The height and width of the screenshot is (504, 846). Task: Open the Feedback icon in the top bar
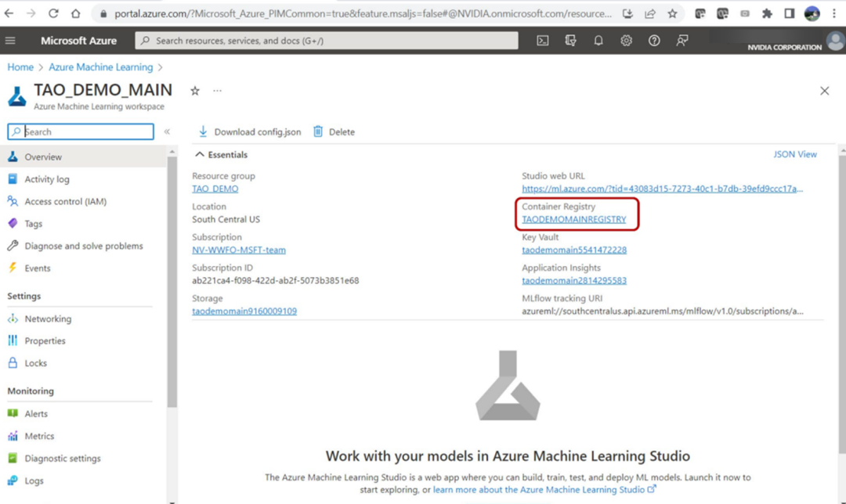[x=682, y=41]
